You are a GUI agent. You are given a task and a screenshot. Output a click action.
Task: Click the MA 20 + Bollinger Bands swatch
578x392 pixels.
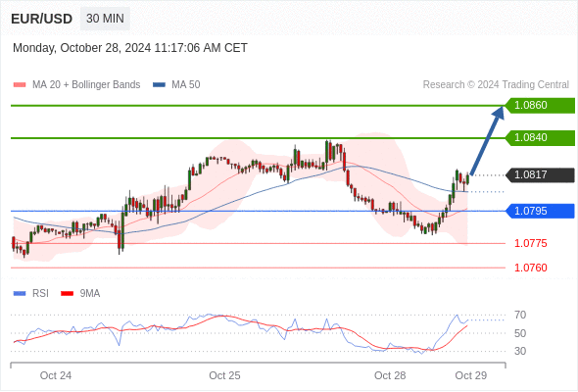tap(20, 85)
